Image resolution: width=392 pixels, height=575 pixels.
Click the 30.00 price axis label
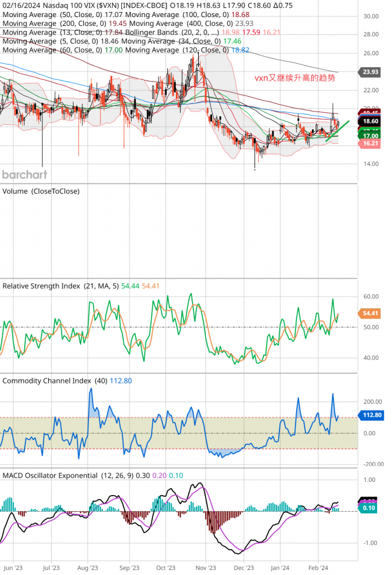371,16
